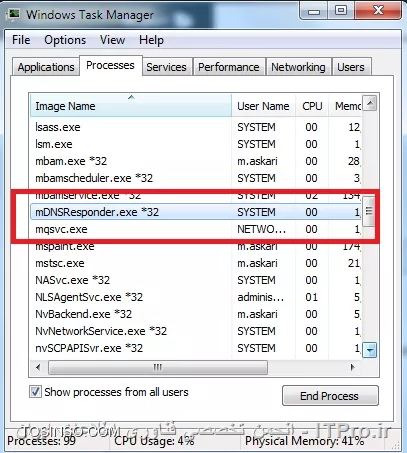Click the horizontal scrollbar thumb

158,368
